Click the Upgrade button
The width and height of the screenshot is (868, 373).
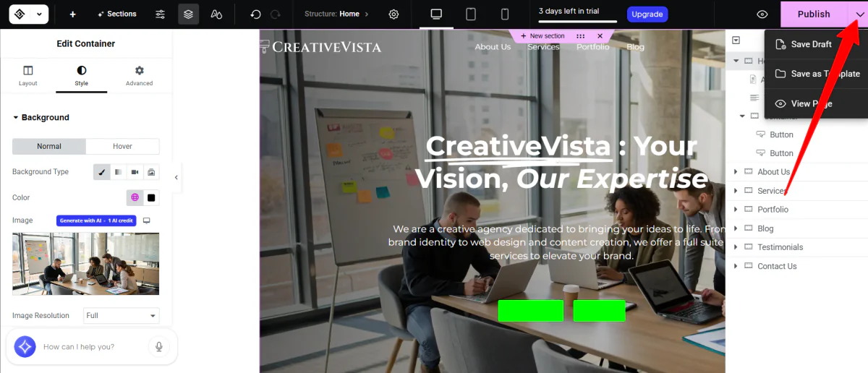(x=647, y=14)
